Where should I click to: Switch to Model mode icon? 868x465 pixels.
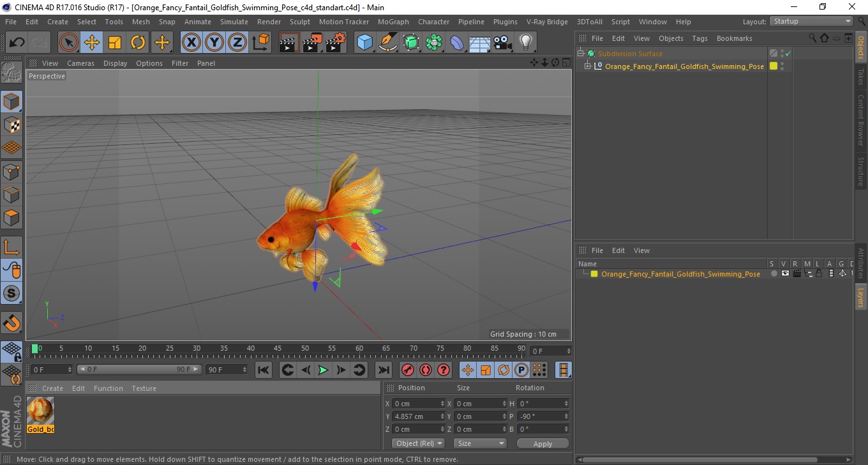click(11, 102)
